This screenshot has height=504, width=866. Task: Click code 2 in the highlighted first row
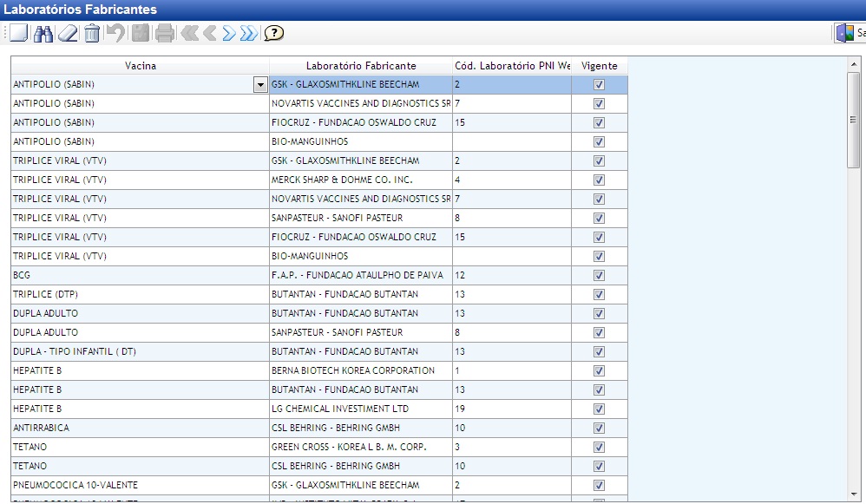[512, 84]
